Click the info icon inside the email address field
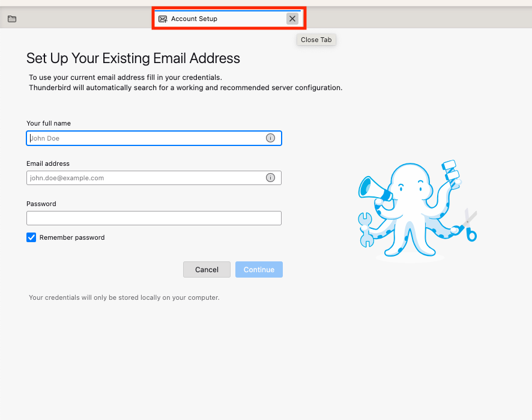Image resolution: width=532 pixels, height=420 pixels. [270, 178]
